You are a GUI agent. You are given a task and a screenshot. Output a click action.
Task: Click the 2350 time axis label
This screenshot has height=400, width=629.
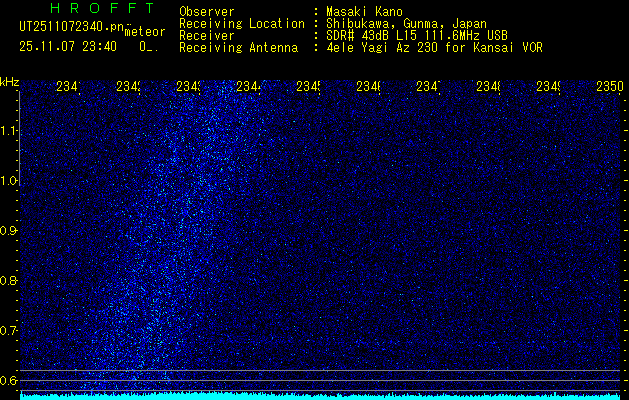coord(609,86)
